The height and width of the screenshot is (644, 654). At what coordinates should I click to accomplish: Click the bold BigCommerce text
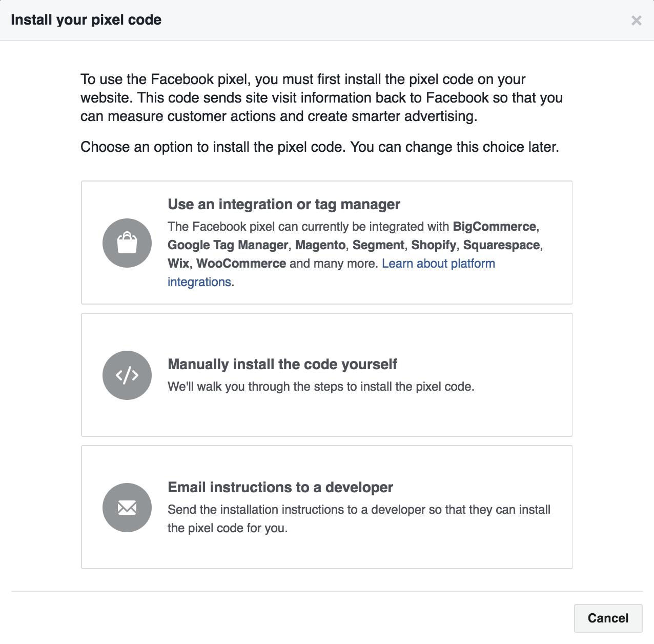(495, 227)
